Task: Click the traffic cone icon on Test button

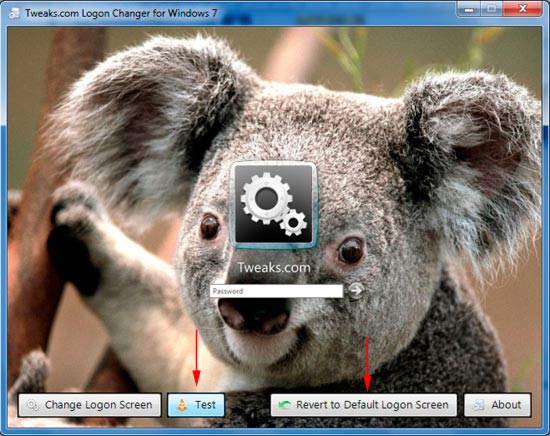Action: pos(182,405)
